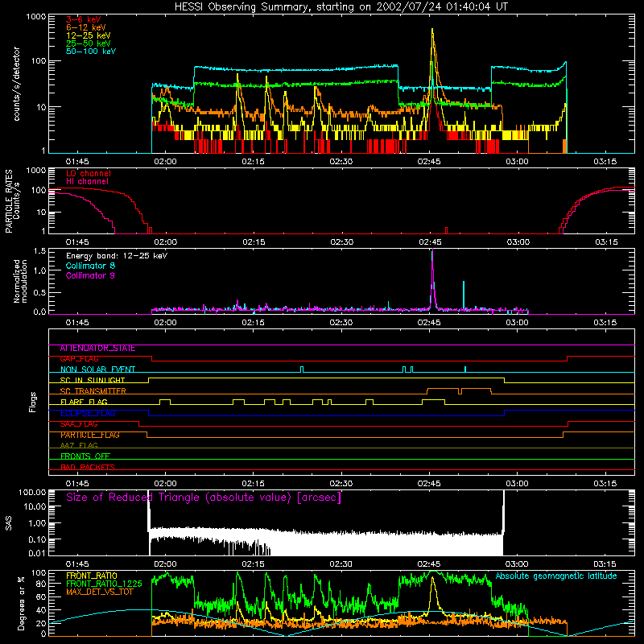
Task: Select the green 25-50 keV legend entry
Action: click(x=89, y=43)
